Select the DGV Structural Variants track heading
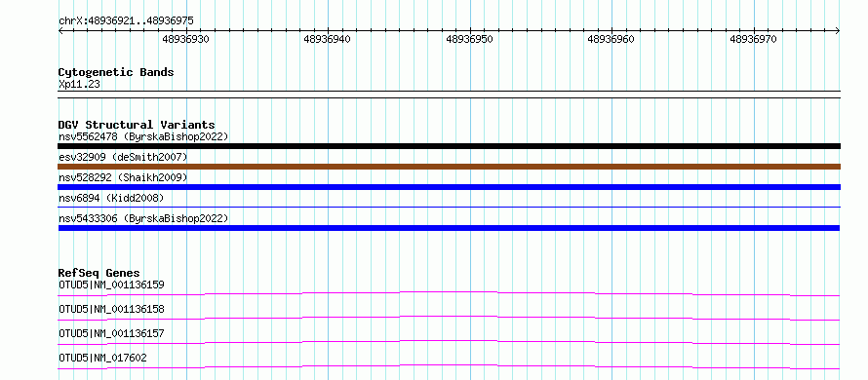This screenshot has height=380, width=868. pos(137,125)
